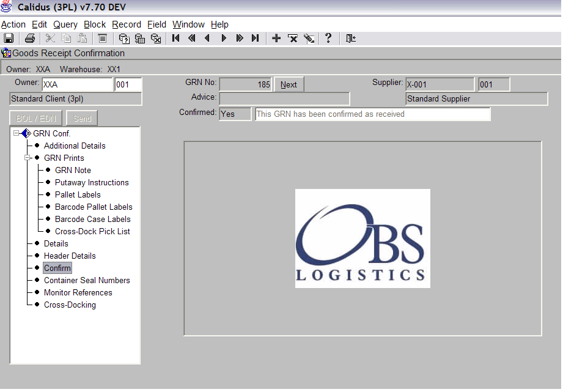Click the supplier suffix field 001
563x392 pixels.
tap(494, 84)
